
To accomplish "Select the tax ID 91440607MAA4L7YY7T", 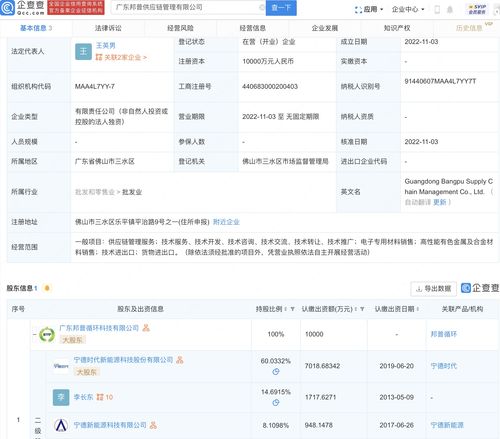I will 440,81.
